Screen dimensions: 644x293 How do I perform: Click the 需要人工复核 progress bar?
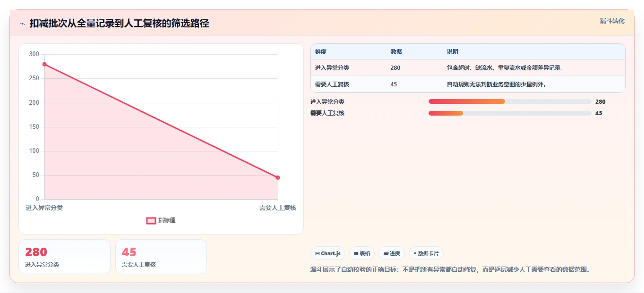510,113
